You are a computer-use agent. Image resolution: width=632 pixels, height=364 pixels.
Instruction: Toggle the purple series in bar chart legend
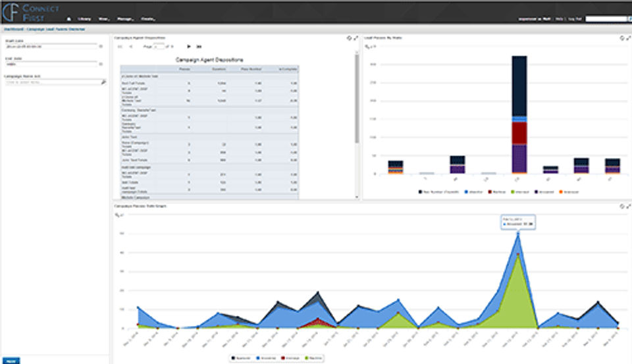point(544,192)
